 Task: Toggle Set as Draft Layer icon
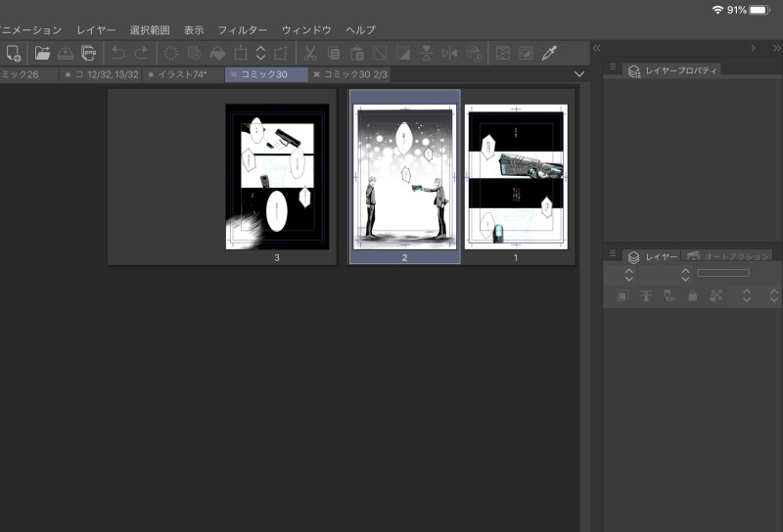(x=669, y=295)
